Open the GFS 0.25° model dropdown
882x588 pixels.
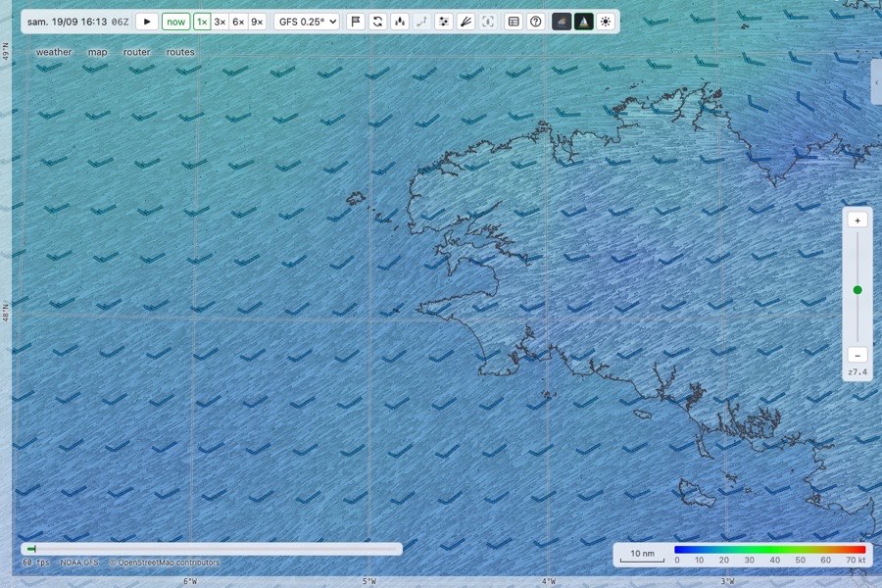click(x=307, y=22)
